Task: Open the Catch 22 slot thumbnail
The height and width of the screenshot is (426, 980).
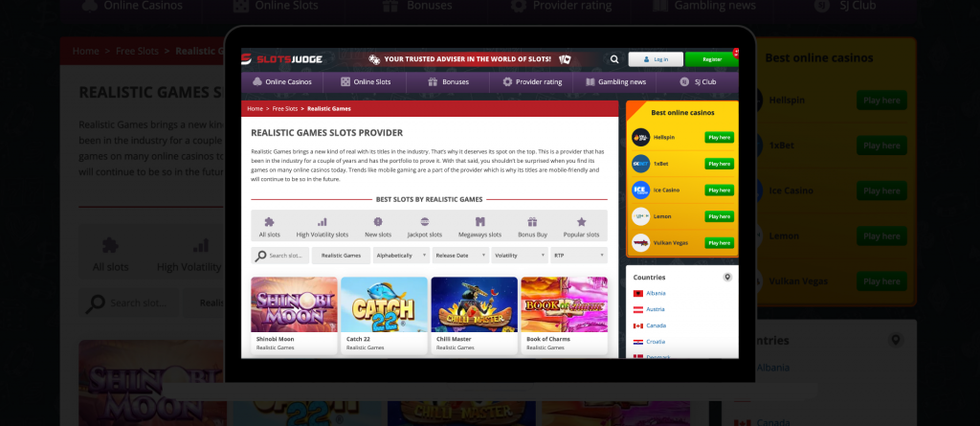Action: (x=385, y=304)
